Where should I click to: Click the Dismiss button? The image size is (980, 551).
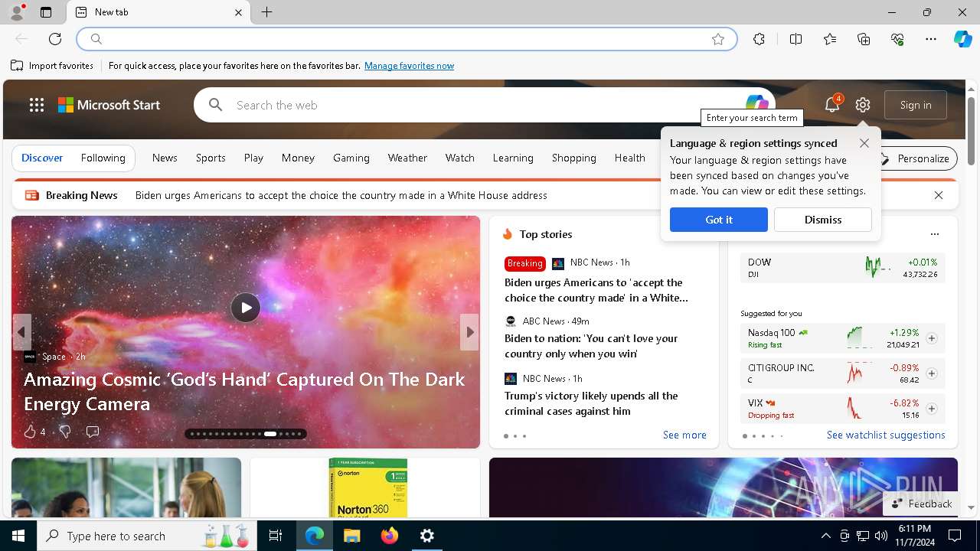823,220
